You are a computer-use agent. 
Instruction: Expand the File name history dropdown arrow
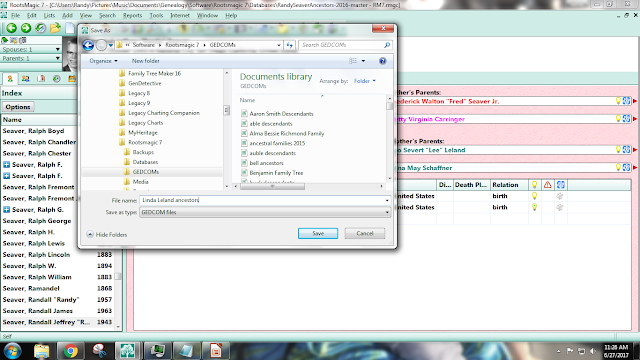[x=387, y=200]
